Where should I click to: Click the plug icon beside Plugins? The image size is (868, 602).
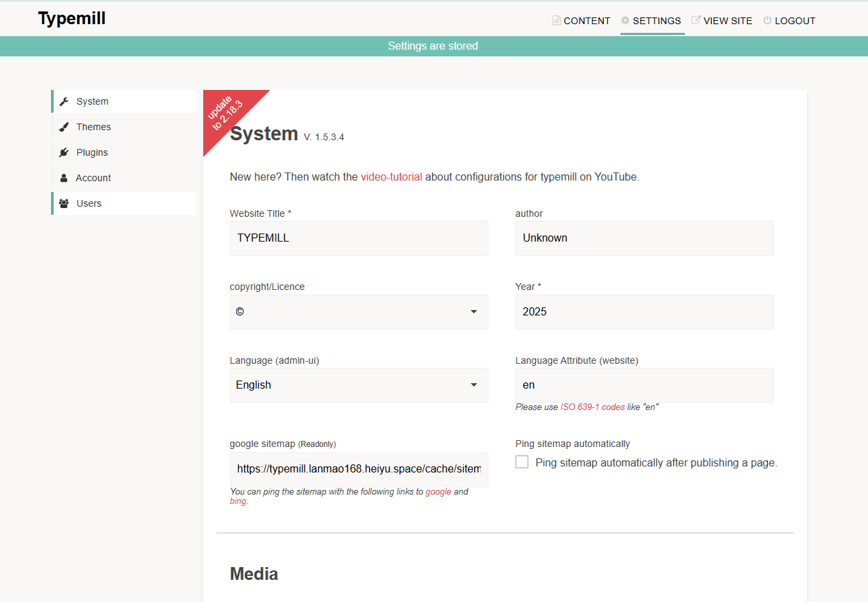[x=64, y=152]
